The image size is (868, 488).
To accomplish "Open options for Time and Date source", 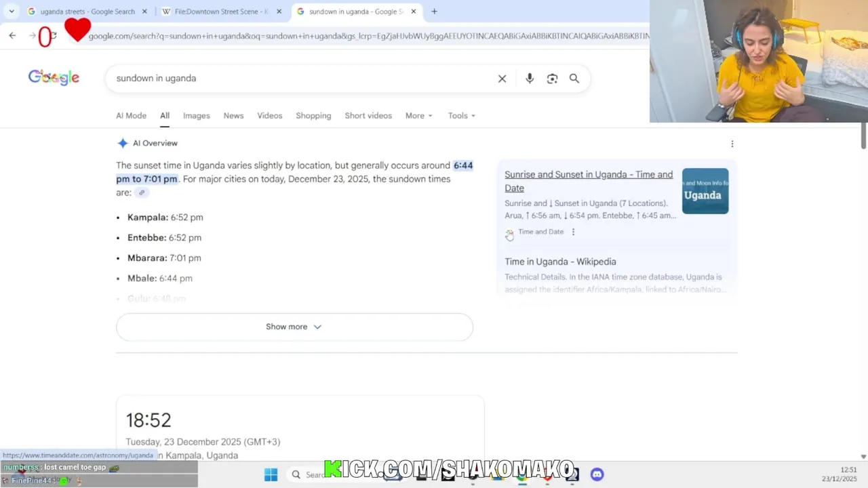I will coord(573,232).
